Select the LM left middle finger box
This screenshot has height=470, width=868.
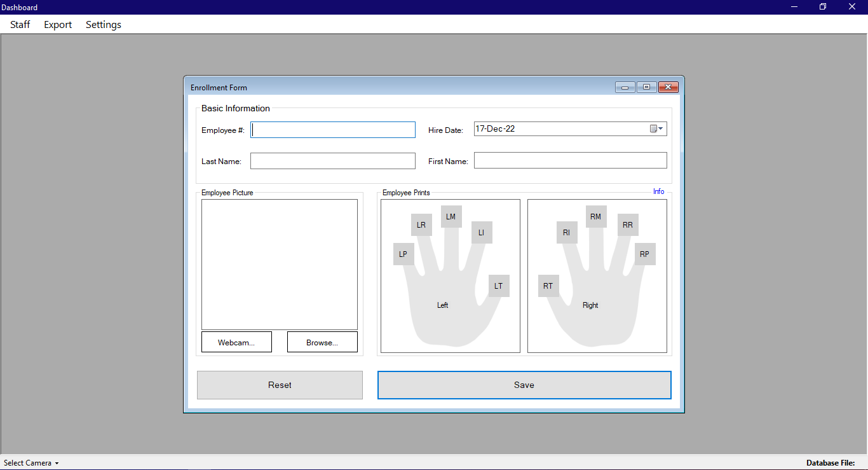coord(451,217)
